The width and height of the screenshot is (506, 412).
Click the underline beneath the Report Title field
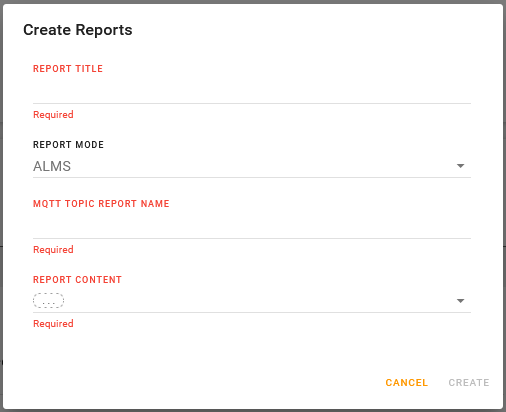tap(252, 103)
